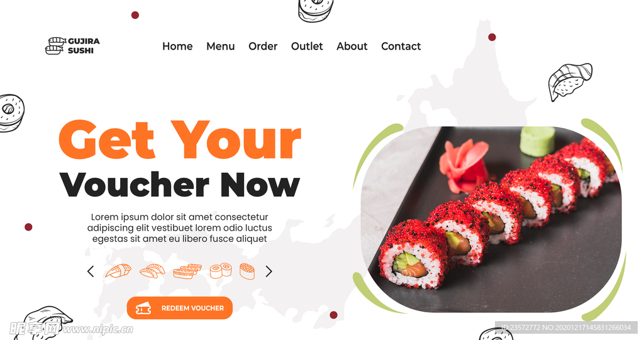Screen dimensions: 644x340
Task: Open the Home page
Action: pos(177,46)
